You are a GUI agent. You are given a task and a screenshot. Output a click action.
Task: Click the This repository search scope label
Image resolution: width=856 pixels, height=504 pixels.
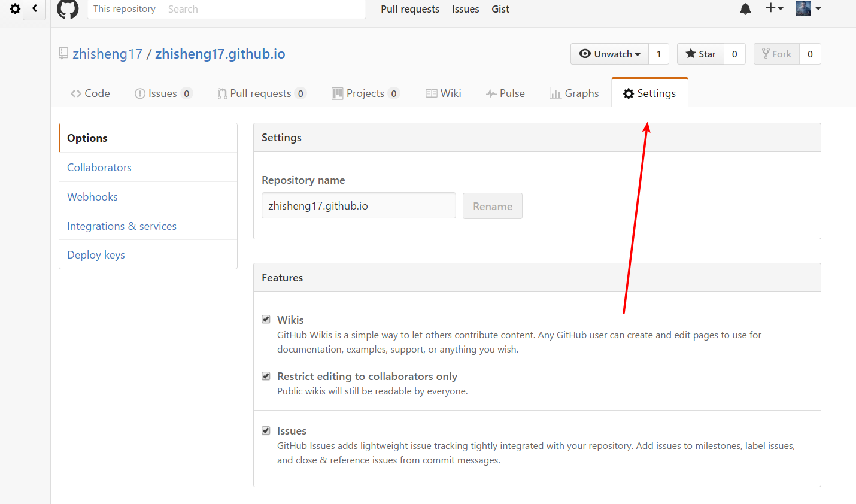[125, 9]
